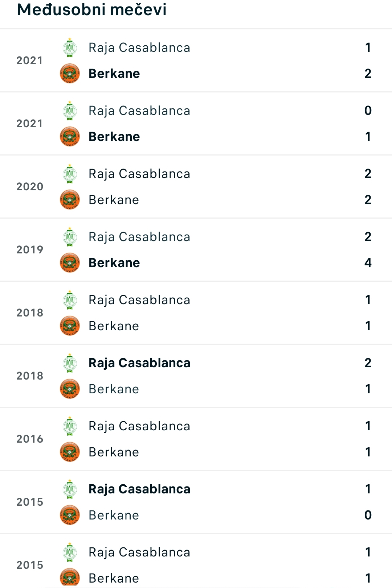The width and height of the screenshot is (392, 588).
Task: Tap Raja Casablanca crest in 2016 match
Action: [70, 426]
